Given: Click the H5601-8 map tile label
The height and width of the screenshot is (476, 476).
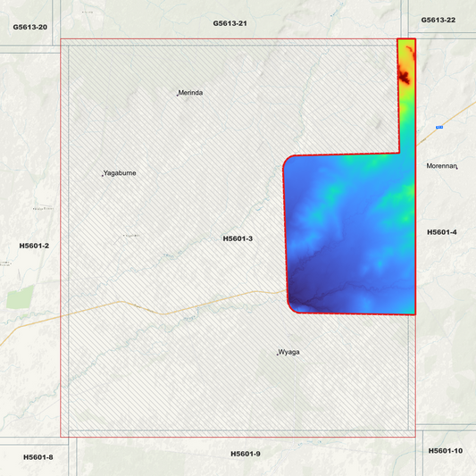Looking at the screenshot, I should [38, 457].
